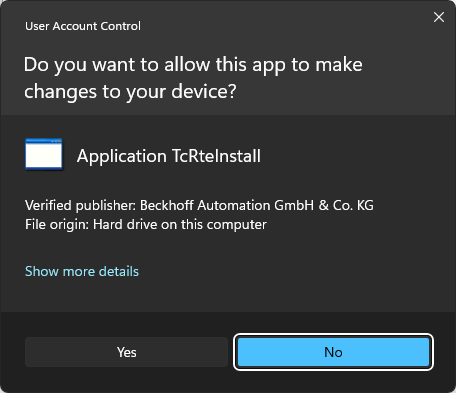Click the word Application beside the icon

pos(122,156)
